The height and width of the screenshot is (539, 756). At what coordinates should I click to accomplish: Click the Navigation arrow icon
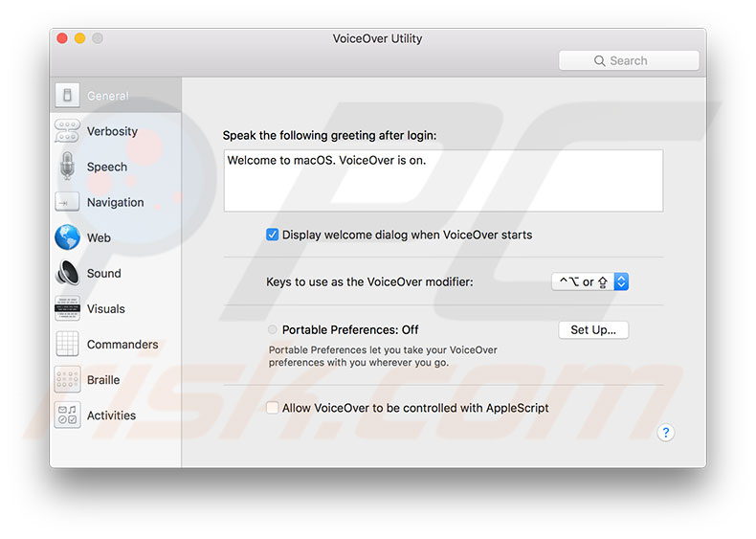(67, 202)
